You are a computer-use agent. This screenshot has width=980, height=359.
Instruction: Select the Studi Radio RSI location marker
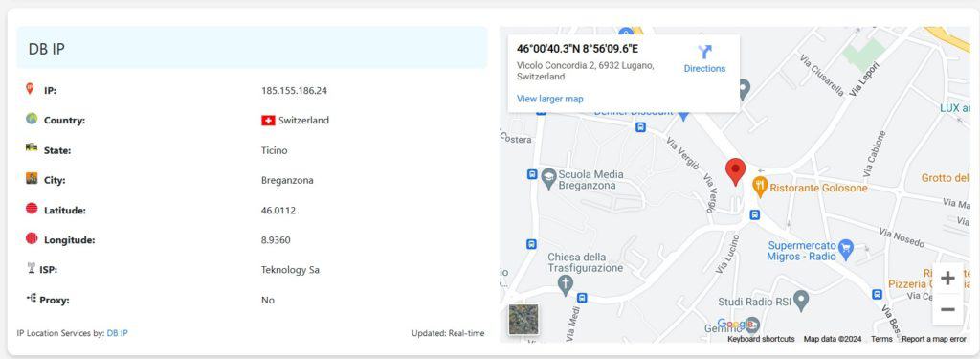tap(801, 300)
